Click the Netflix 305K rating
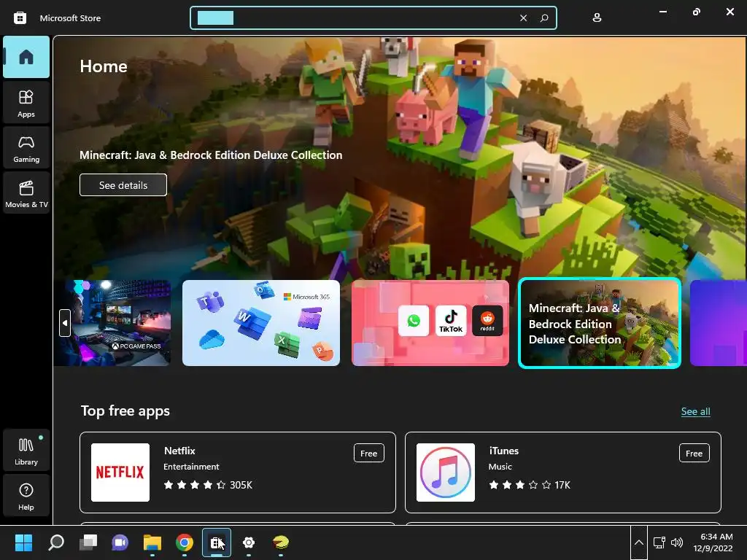Screen dimensions: 747x560 pyautogui.click(x=208, y=485)
